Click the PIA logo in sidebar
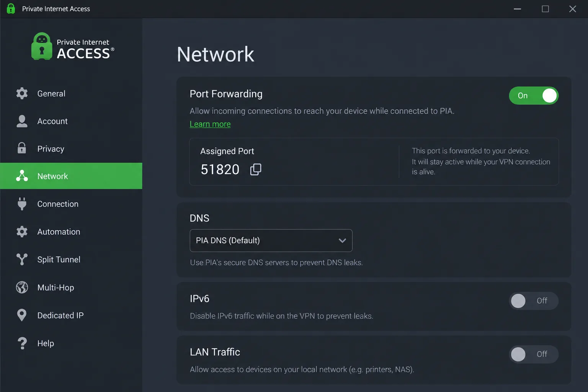Image resolution: width=588 pixels, height=392 pixels. coord(73,46)
